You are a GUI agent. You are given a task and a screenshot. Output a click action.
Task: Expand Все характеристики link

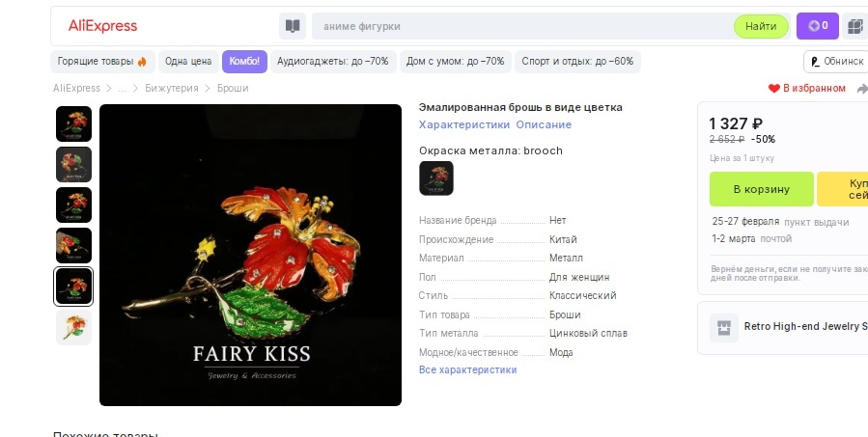click(x=467, y=369)
